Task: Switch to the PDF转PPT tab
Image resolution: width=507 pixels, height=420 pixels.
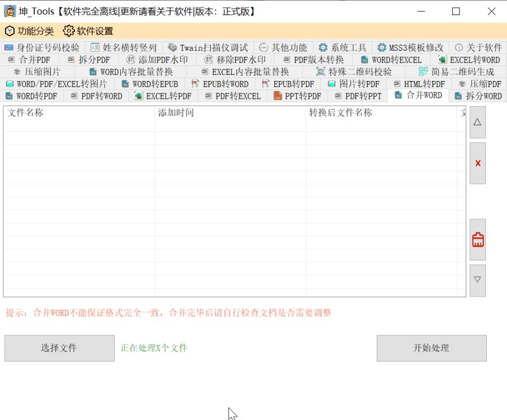Action: (358, 96)
